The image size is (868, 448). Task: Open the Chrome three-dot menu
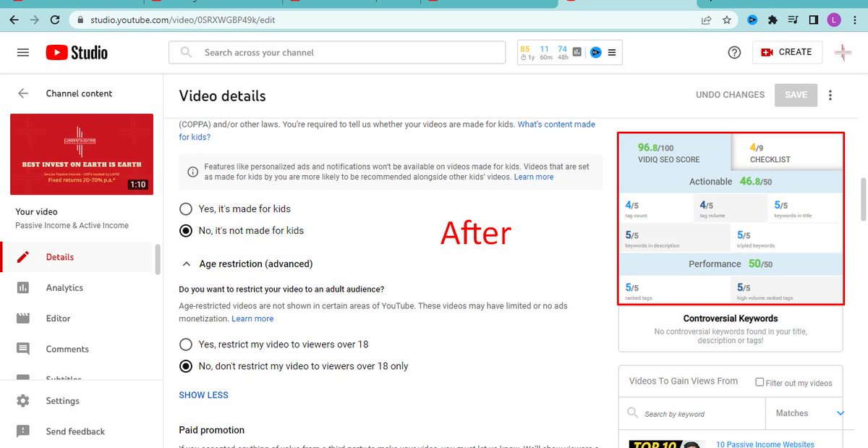click(854, 20)
